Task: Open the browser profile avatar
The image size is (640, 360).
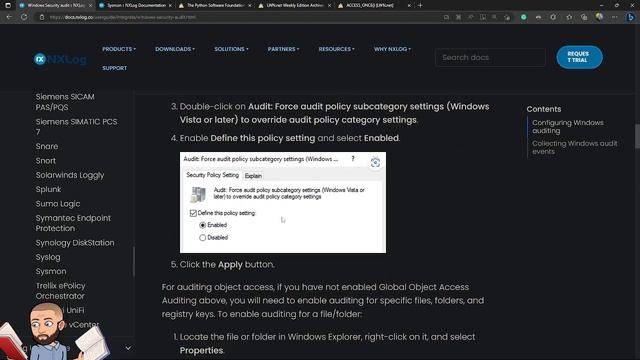Action: (x=599, y=17)
